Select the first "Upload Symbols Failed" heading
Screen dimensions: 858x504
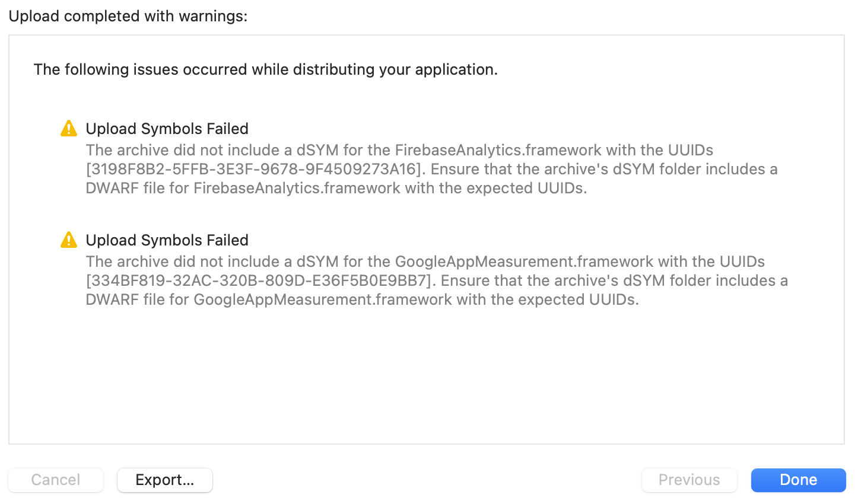[167, 129]
